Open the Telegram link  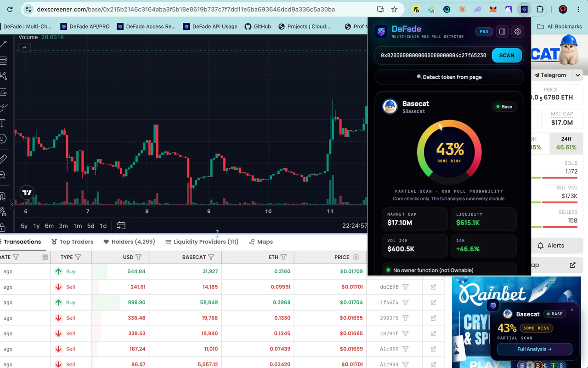(550, 75)
